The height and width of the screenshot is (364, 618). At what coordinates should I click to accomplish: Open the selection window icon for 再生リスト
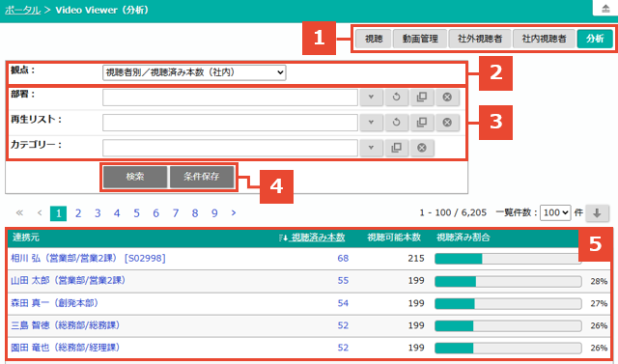click(422, 123)
